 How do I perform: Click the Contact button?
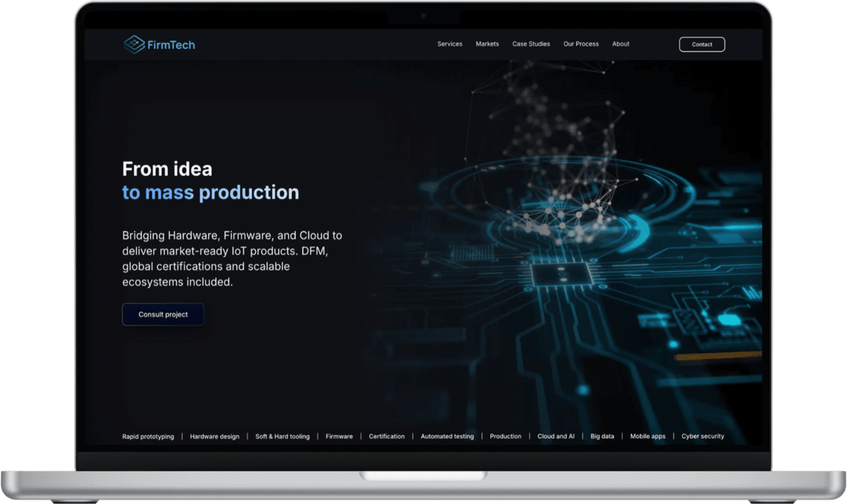[702, 44]
